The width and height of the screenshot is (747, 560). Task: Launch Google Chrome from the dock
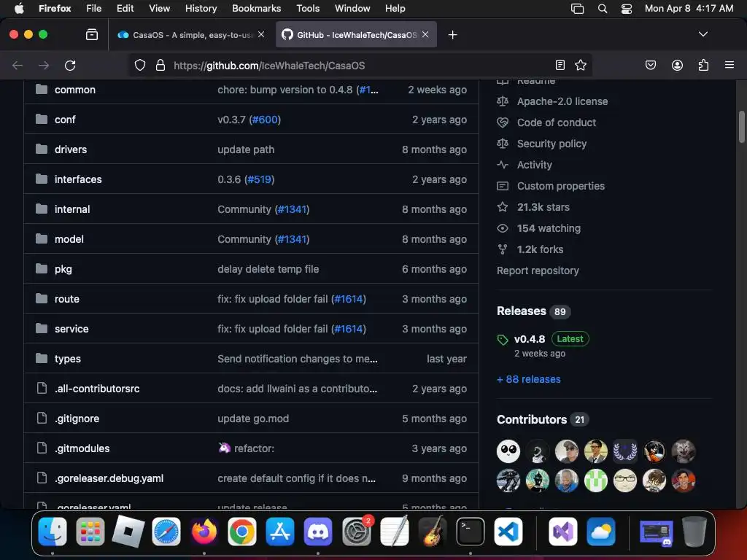(x=242, y=532)
